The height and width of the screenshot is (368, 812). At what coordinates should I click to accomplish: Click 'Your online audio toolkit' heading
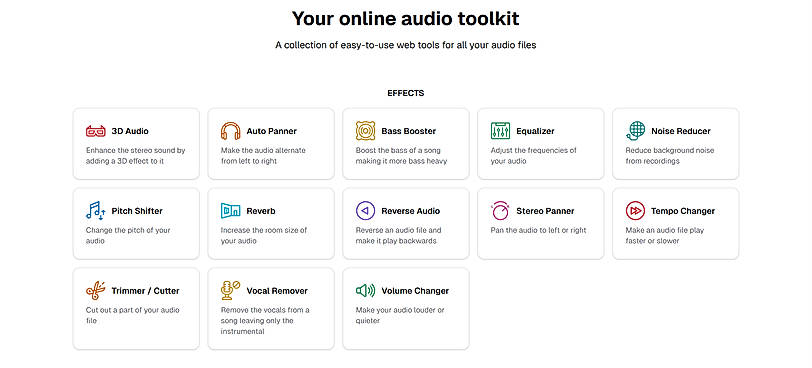[405, 19]
